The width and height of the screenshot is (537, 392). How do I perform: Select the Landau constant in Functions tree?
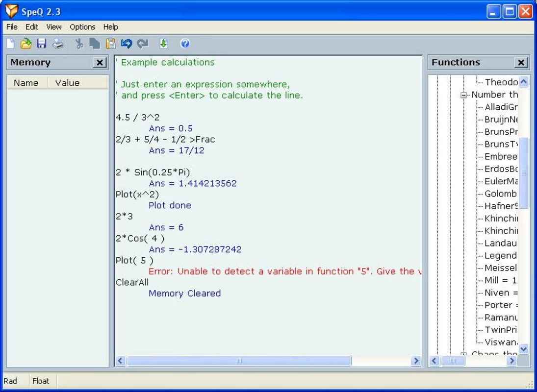tap(501, 243)
